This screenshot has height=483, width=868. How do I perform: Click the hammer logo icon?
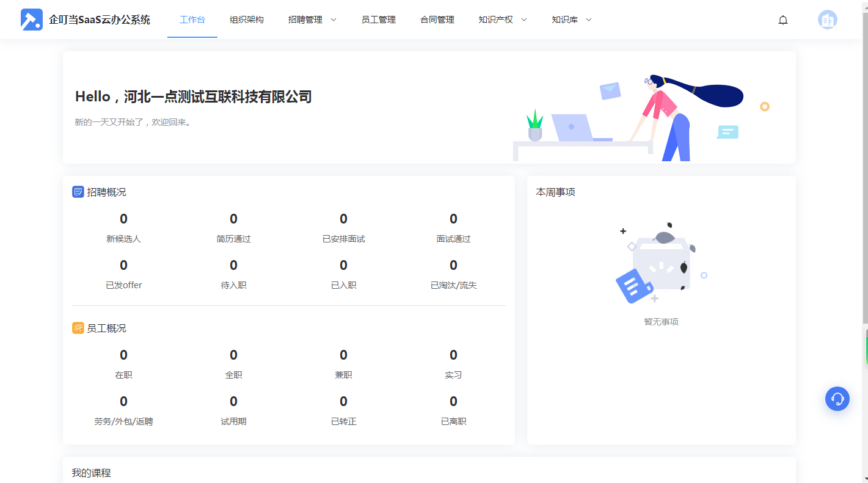click(32, 20)
